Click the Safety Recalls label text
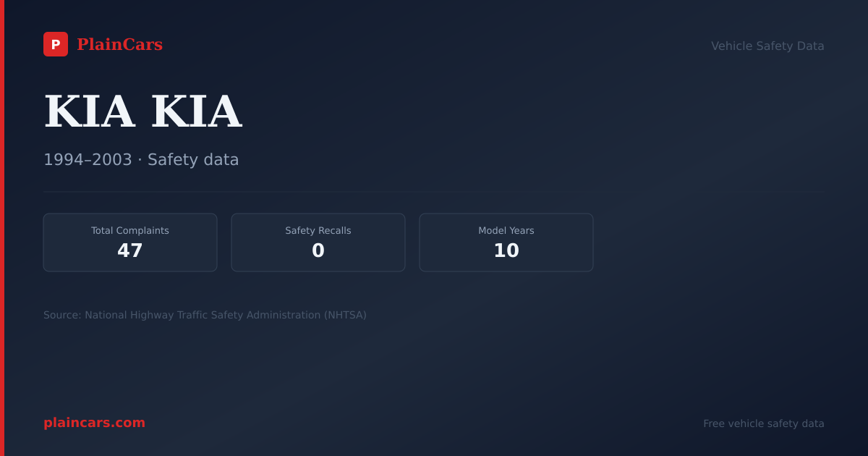This screenshot has height=456, width=868. (x=318, y=230)
